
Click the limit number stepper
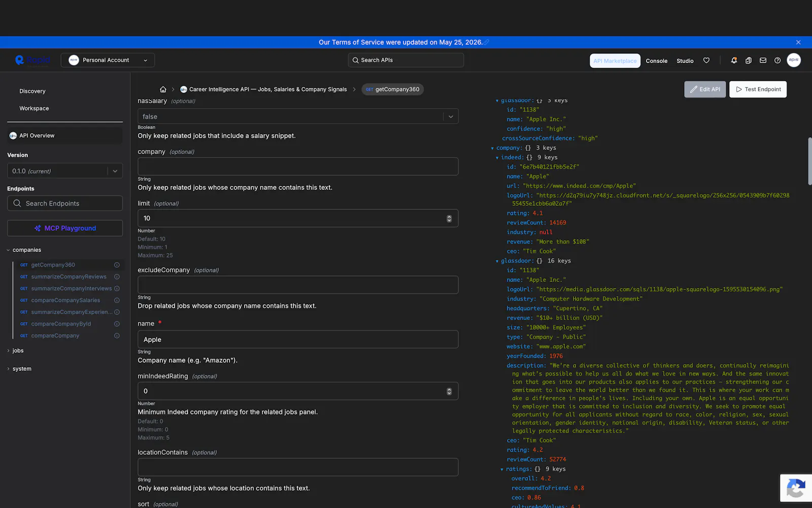coord(449,218)
